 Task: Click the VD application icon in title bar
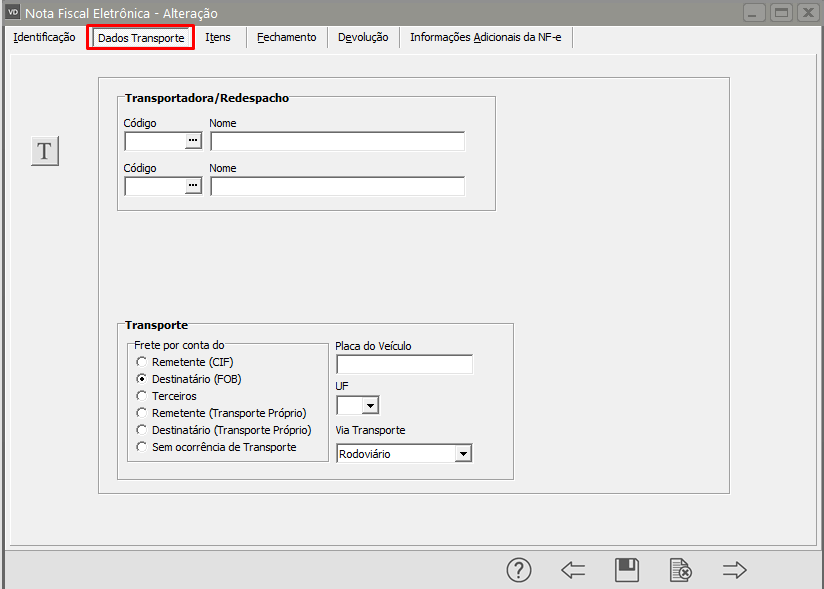(x=13, y=12)
